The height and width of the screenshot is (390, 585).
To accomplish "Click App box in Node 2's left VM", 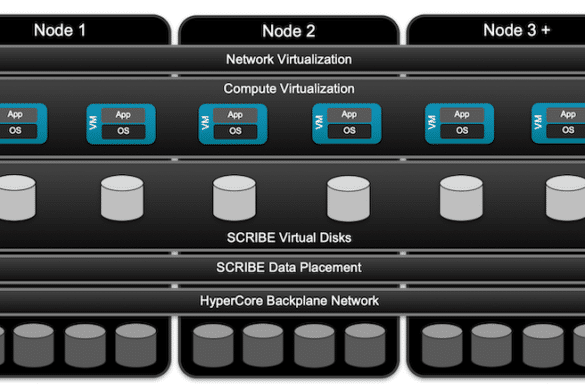I will [x=235, y=115].
